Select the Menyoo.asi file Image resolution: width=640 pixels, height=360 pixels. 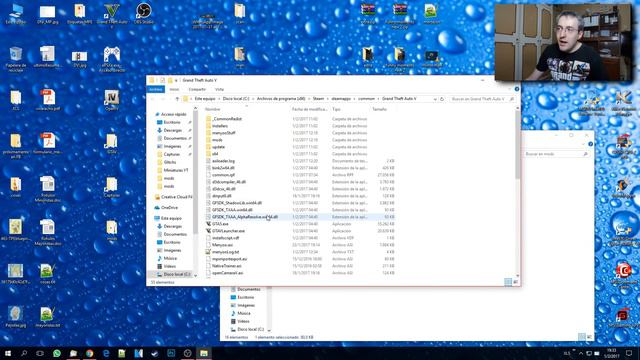pos(222,245)
